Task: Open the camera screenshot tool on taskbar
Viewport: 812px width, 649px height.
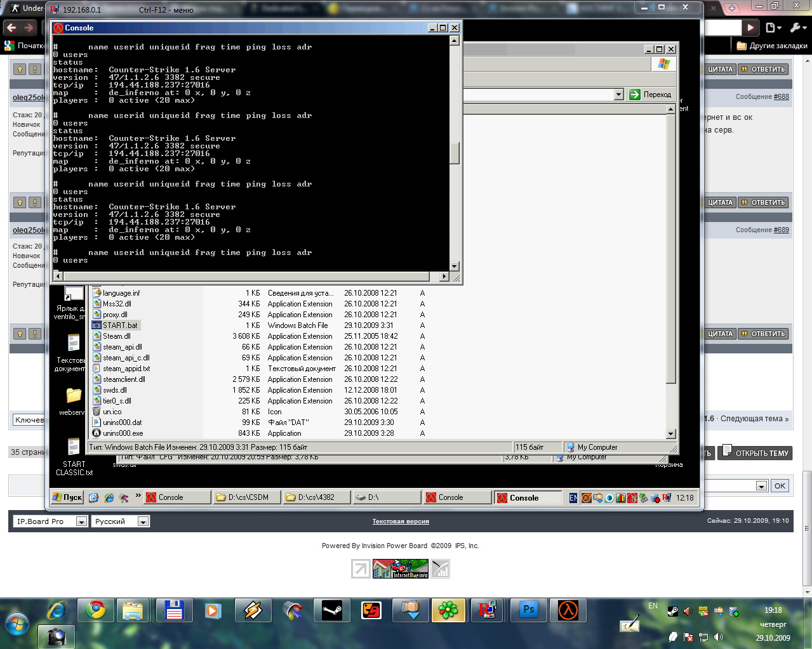Action: (56, 636)
